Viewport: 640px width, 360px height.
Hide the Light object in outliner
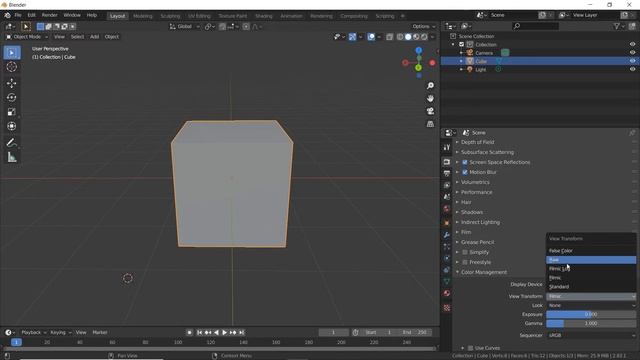coord(632,69)
